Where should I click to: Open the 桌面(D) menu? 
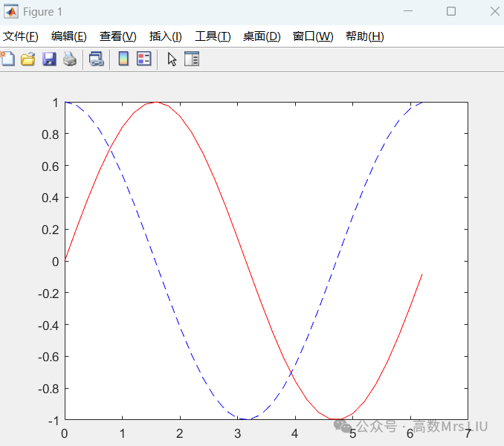point(262,36)
